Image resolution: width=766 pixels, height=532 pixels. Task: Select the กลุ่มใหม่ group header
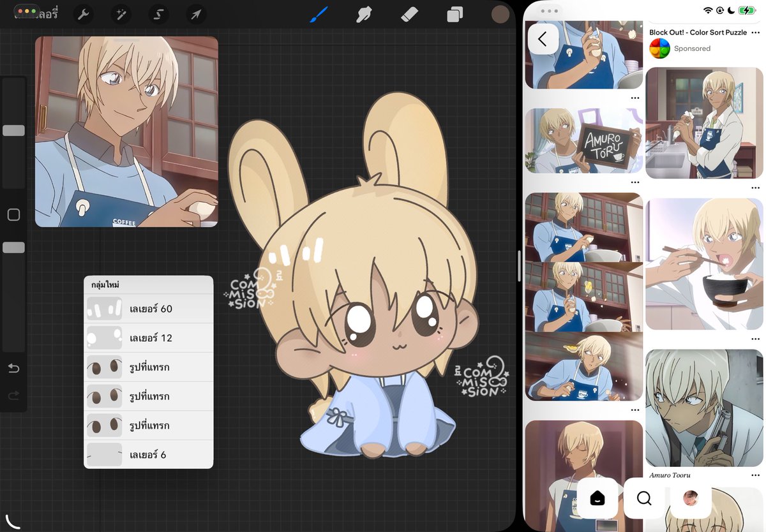coord(148,284)
